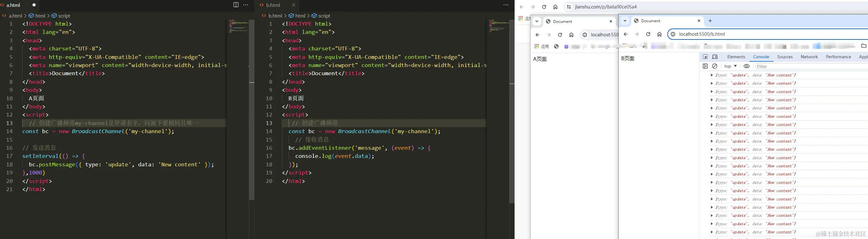Open bookmarks folder icon in B页面 window
The image size is (868, 239).
click(864, 46)
